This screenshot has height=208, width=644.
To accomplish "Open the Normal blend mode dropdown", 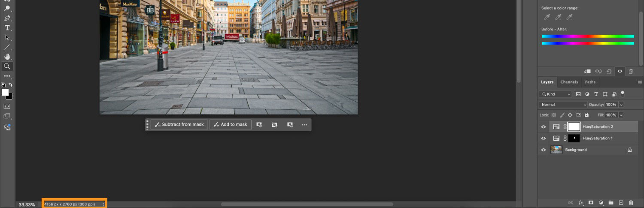I will coord(563,105).
